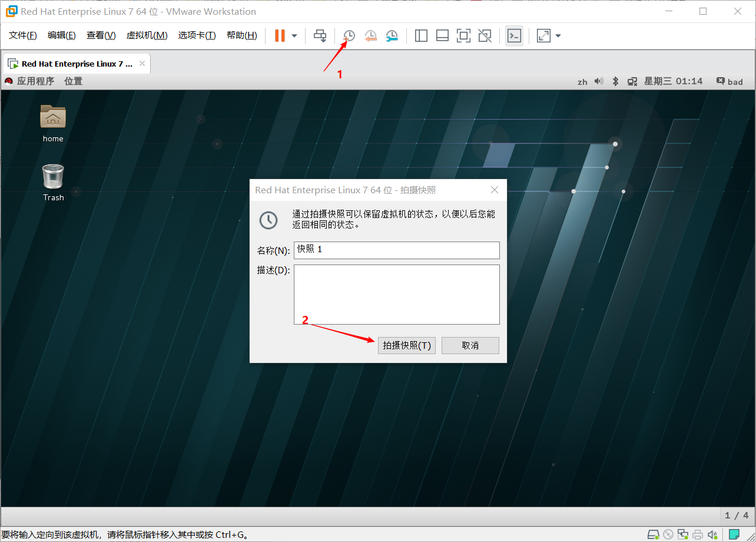Click the VMware Workstation title bar logo
This screenshot has width=756, height=542.
click(x=11, y=11)
